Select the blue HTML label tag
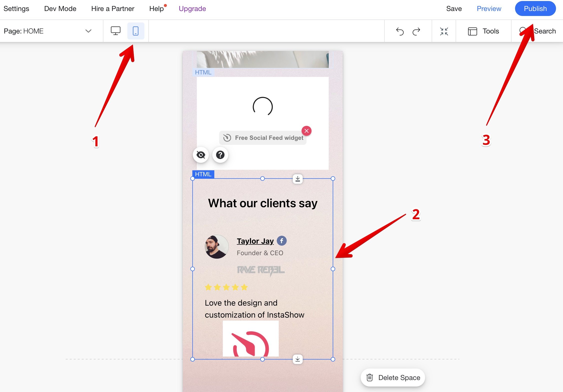563x392 pixels. pyautogui.click(x=203, y=174)
